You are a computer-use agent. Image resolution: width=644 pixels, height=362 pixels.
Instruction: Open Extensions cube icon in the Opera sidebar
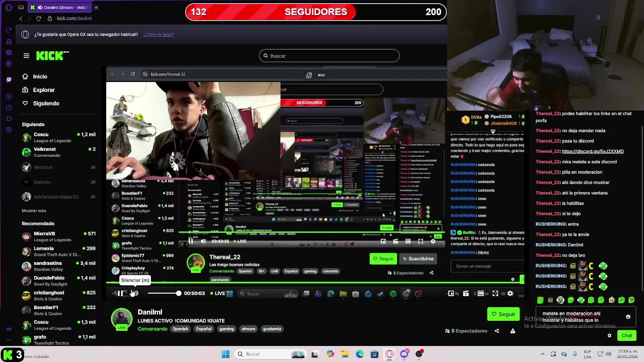(9, 119)
